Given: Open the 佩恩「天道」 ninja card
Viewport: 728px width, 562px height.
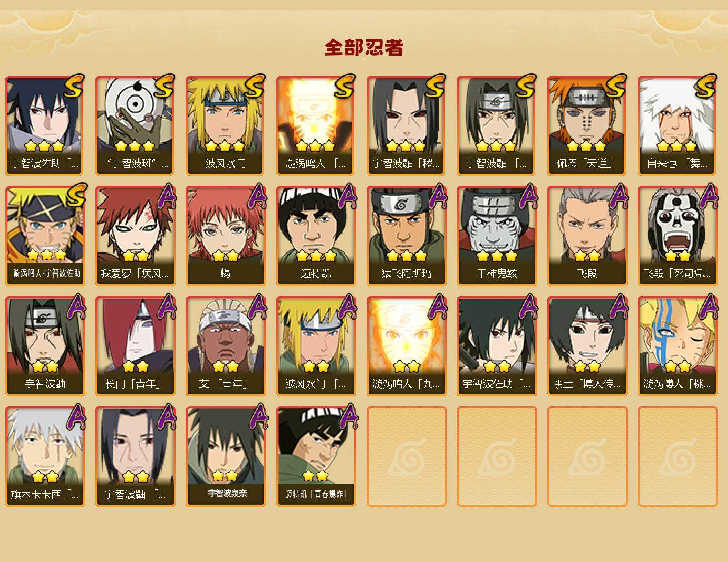Looking at the screenshot, I should 587,125.
